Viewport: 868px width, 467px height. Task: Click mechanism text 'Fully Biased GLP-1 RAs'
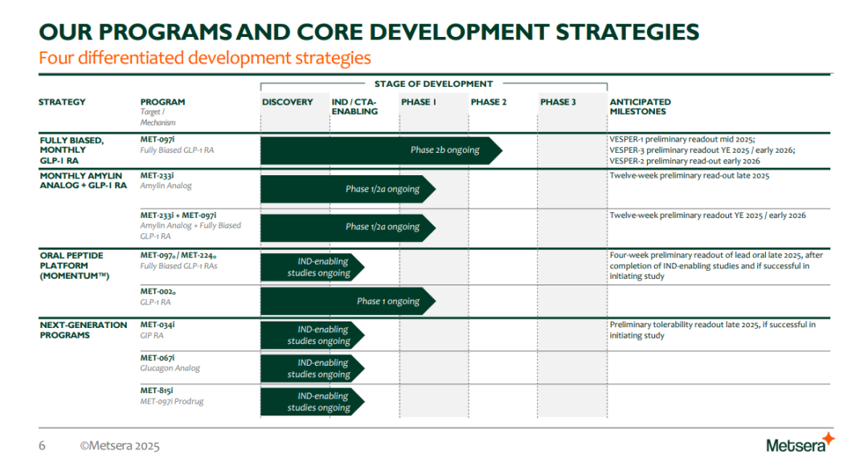pos(178,266)
